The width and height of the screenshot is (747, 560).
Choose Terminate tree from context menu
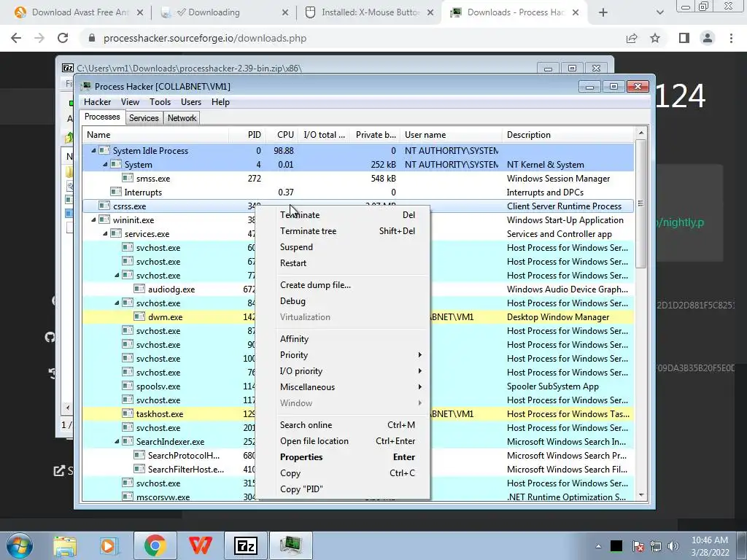351,231
